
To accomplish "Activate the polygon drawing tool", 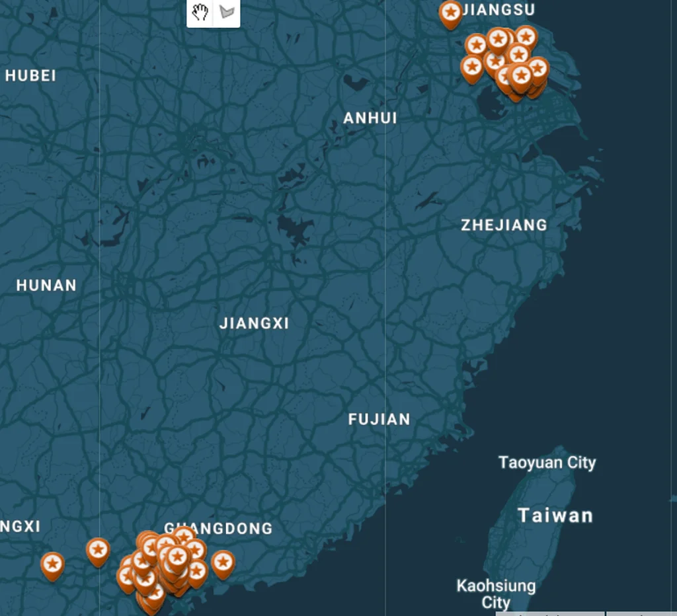I will (x=227, y=13).
